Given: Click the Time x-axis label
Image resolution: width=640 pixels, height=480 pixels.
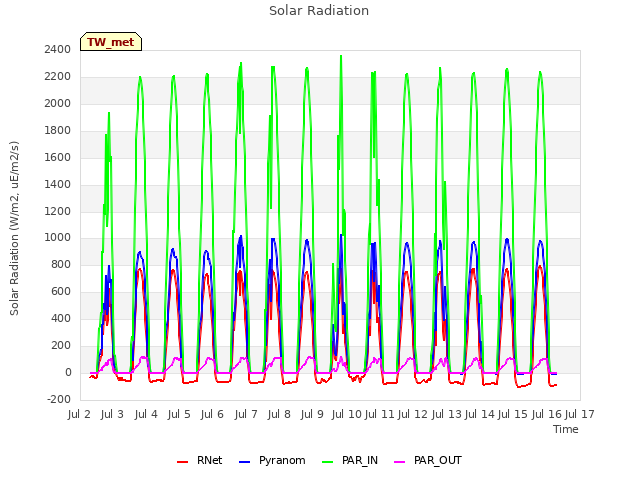Looking at the screenshot, I should click(566, 429).
